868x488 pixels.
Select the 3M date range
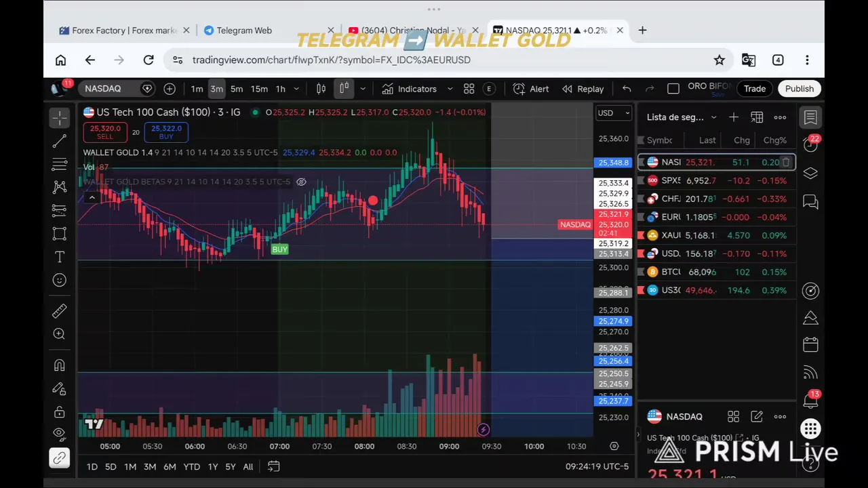point(150,466)
